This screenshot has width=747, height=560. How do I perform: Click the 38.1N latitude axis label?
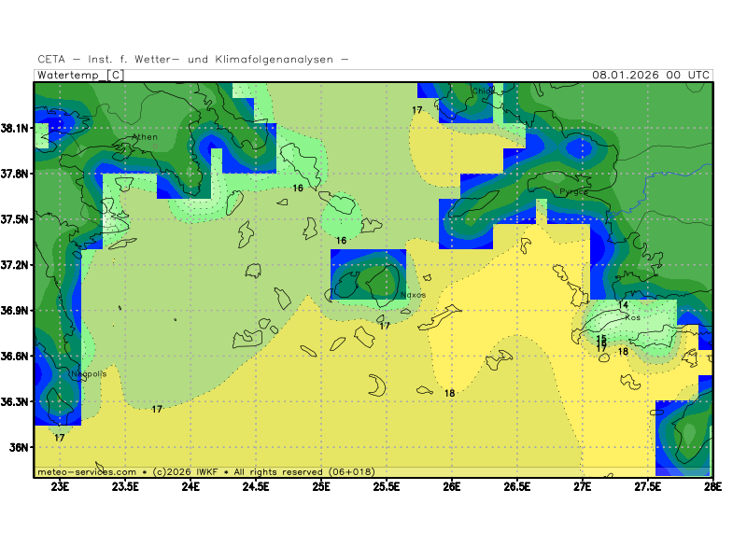(x=17, y=128)
